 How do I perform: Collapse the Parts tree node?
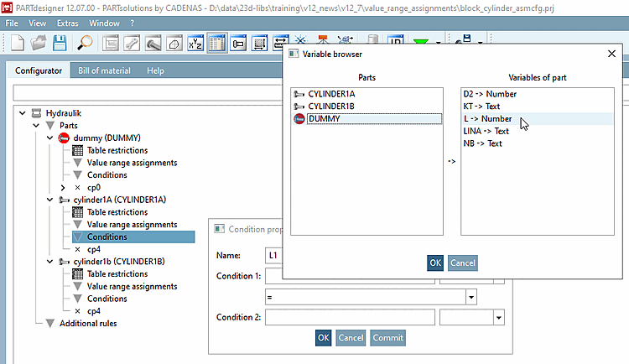pyautogui.click(x=36, y=126)
